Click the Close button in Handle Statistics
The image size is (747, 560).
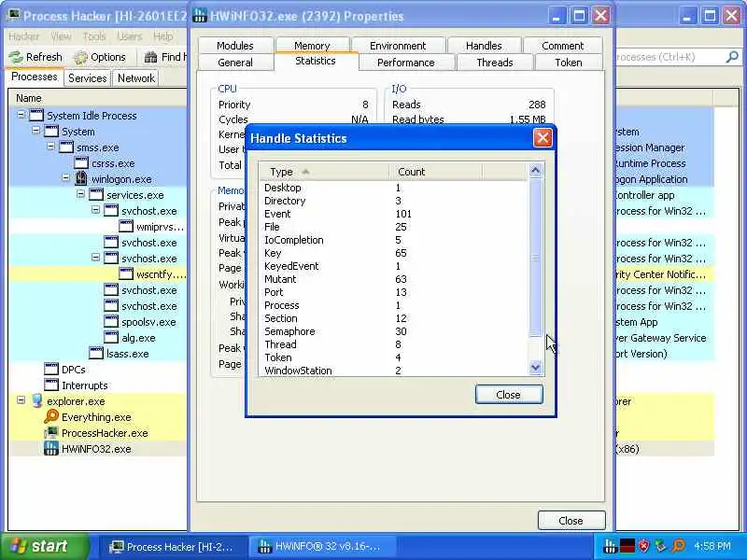pyautogui.click(x=509, y=394)
